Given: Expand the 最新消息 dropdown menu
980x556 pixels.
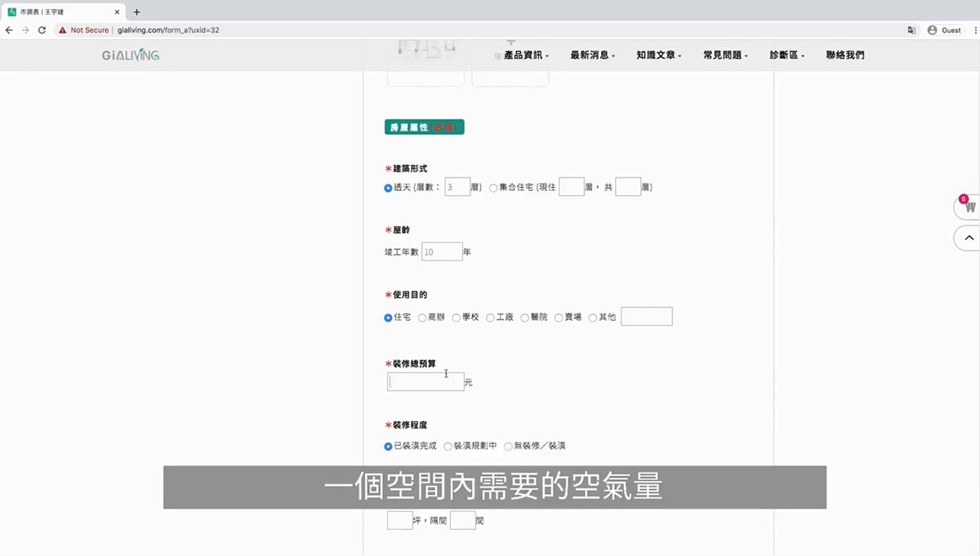Looking at the screenshot, I should pos(593,56).
